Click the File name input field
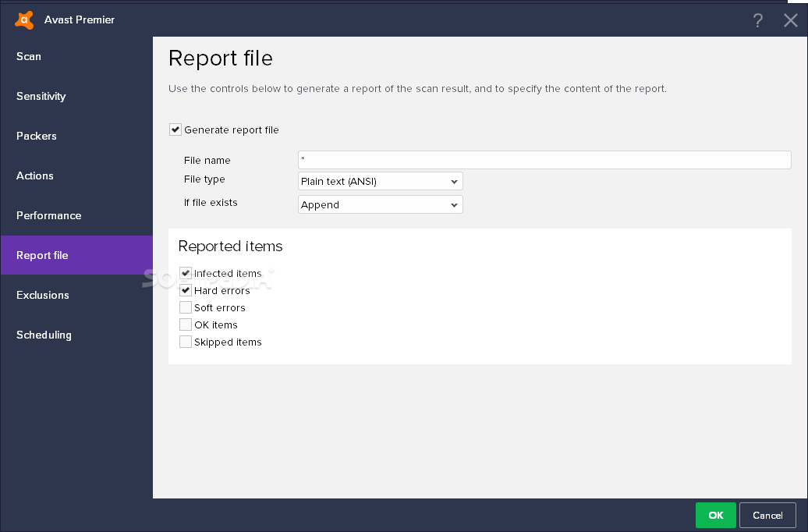Viewport: 808px width, 532px height. click(x=544, y=160)
